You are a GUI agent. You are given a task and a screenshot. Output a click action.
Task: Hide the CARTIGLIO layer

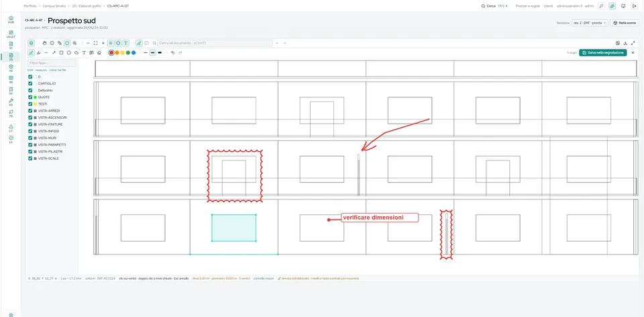(x=30, y=83)
